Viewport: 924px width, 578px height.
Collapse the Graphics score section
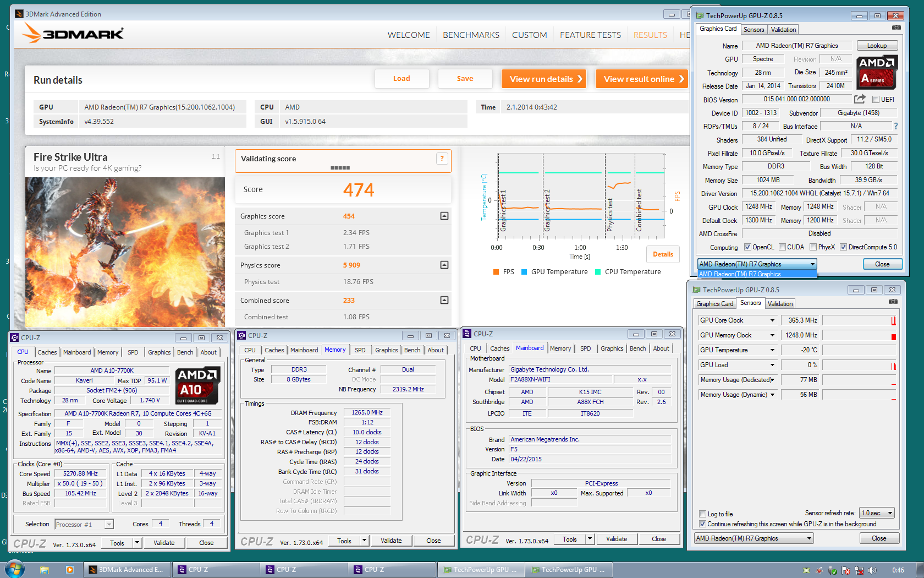(x=444, y=216)
